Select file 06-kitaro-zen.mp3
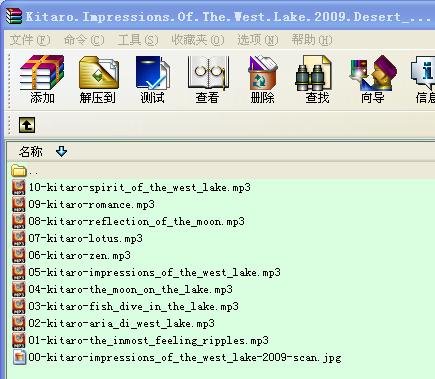Screen dimensions: 435x379 (79, 256)
